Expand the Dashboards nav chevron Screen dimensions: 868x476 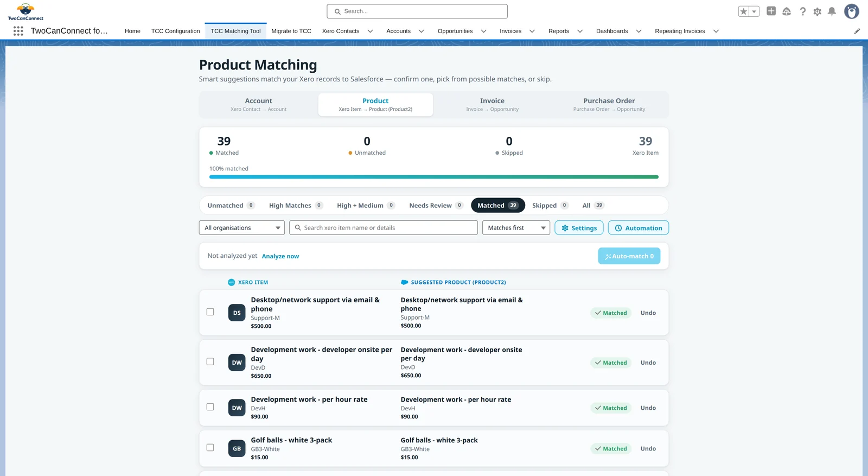(x=639, y=31)
